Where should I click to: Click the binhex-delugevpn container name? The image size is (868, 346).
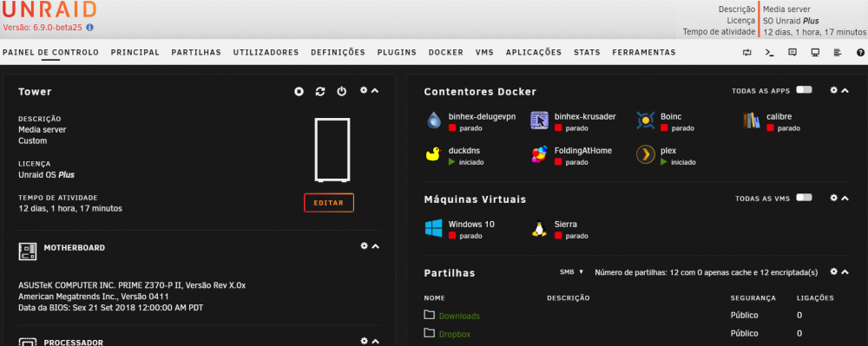coord(482,117)
